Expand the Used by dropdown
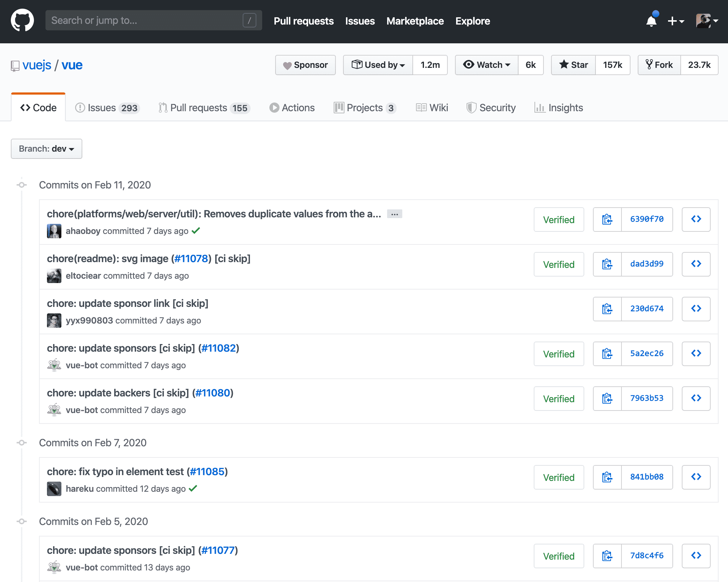This screenshot has height=582, width=728. pos(378,65)
